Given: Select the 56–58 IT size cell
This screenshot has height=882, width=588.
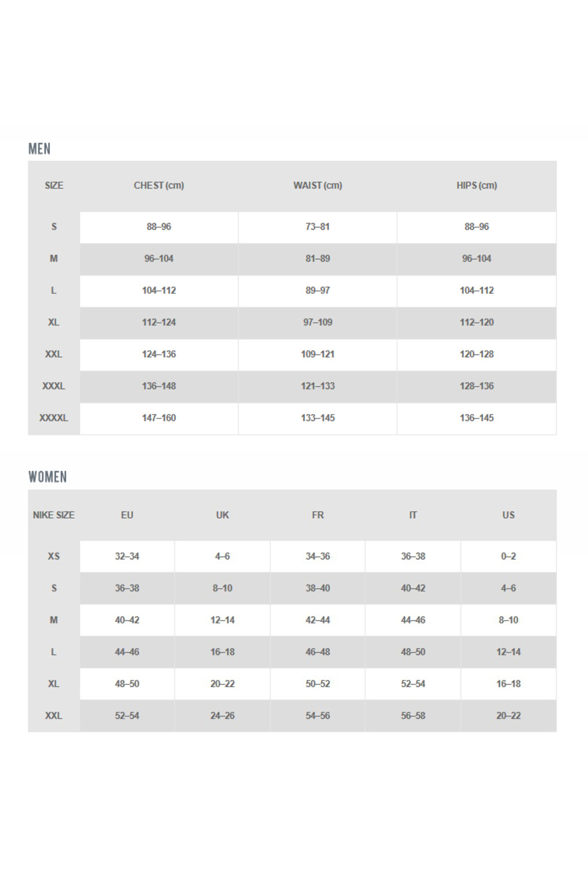Looking at the screenshot, I should 413,715.
